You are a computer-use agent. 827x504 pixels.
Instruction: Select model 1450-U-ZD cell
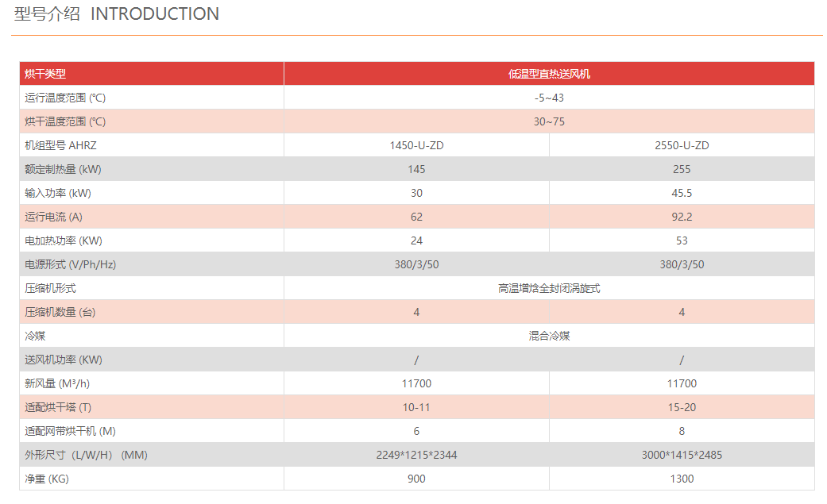(x=416, y=145)
